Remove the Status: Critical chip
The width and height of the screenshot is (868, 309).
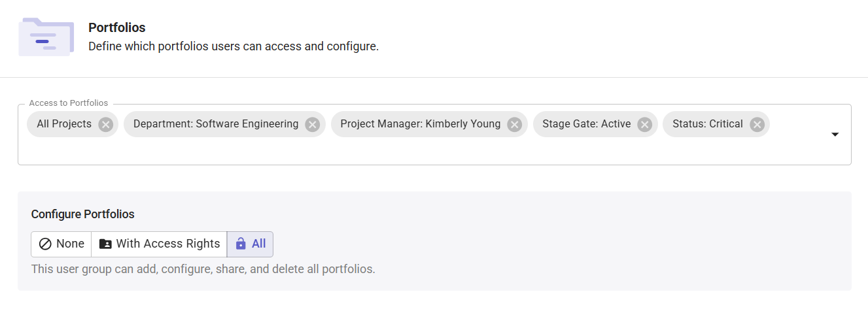click(757, 124)
